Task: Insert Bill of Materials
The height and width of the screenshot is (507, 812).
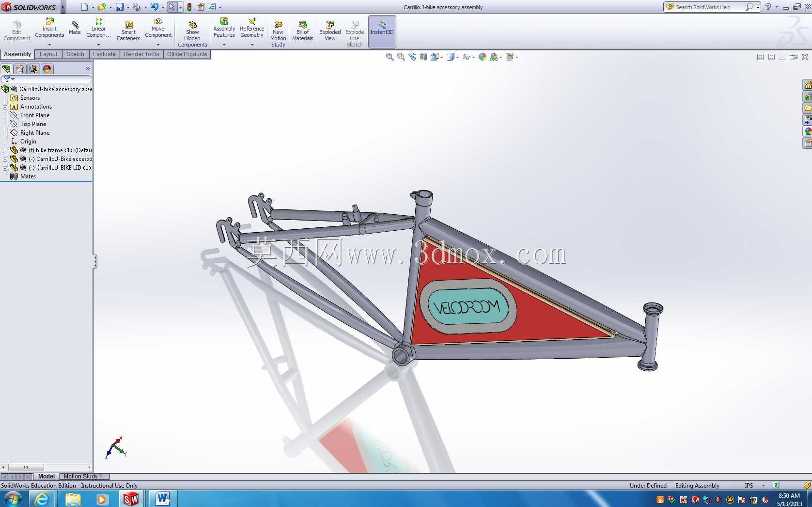Action: click(x=303, y=31)
